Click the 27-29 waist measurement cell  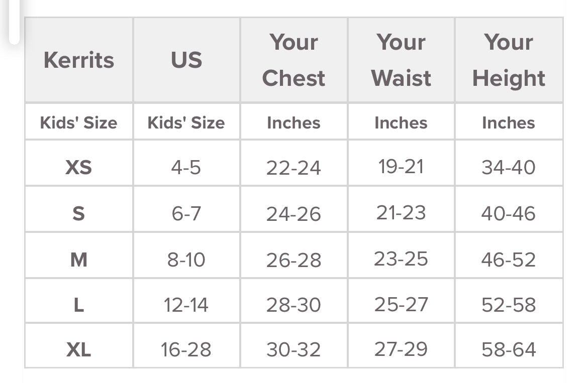pos(401,349)
